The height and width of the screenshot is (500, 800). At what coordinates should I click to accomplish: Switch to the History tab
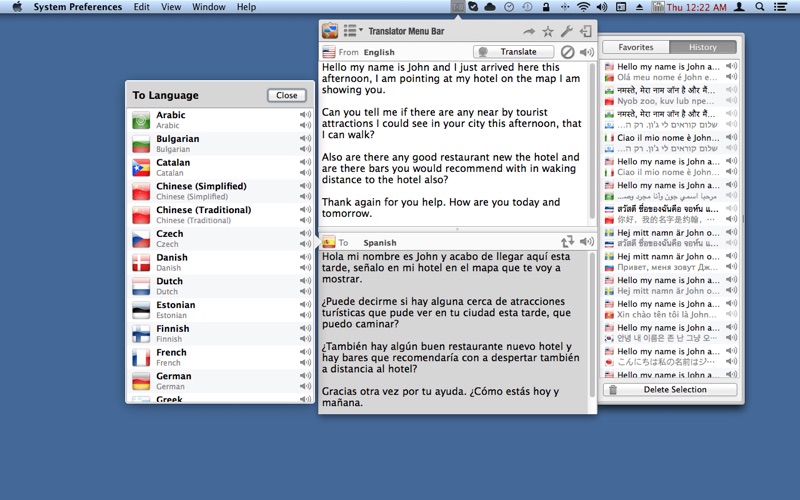[x=703, y=47]
